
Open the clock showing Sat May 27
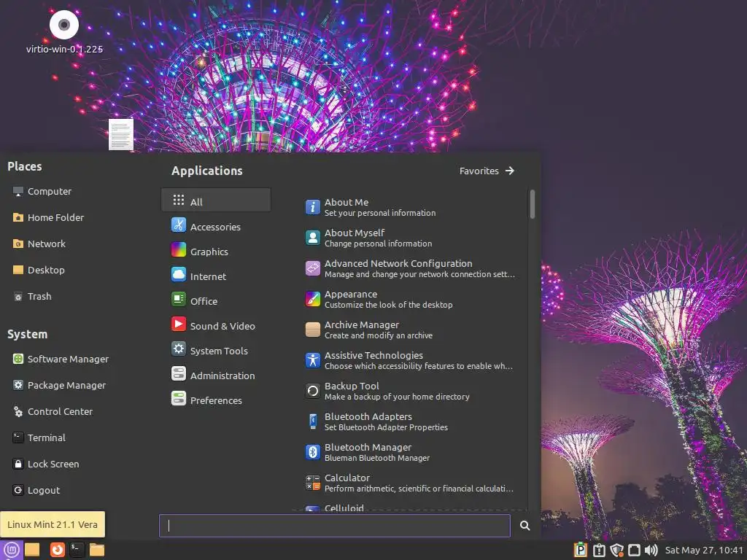coord(704,551)
